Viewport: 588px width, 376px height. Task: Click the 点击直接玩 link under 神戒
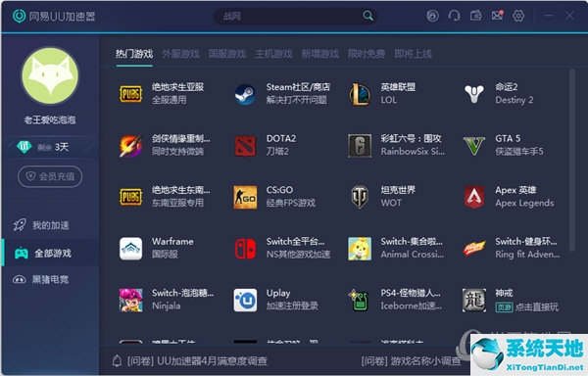(537, 307)
